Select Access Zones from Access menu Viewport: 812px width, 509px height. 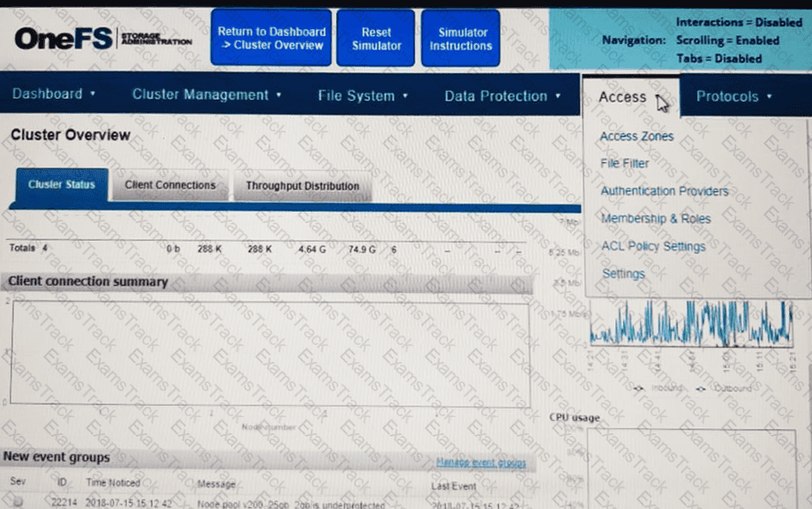click(636, 137)
